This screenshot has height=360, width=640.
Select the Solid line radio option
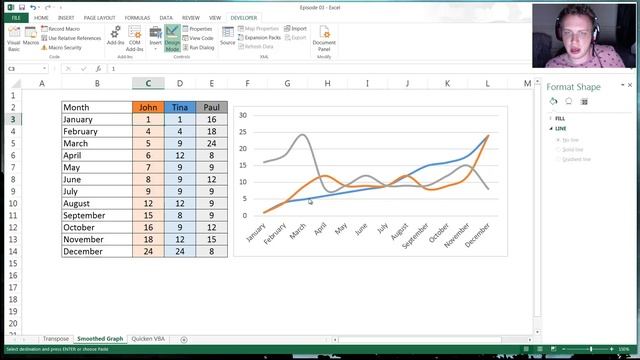(x=558, y=150)
